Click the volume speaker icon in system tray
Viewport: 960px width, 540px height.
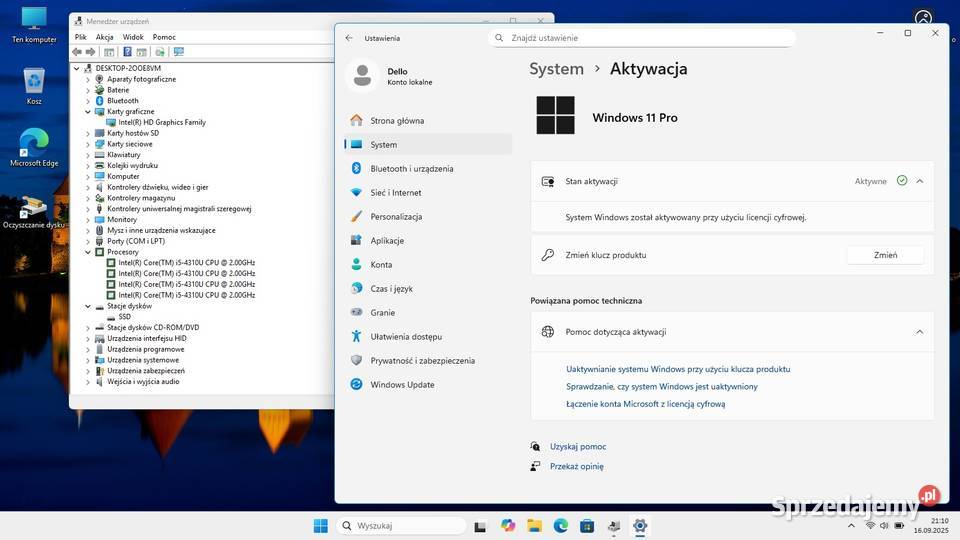click(x=884, y=525)
